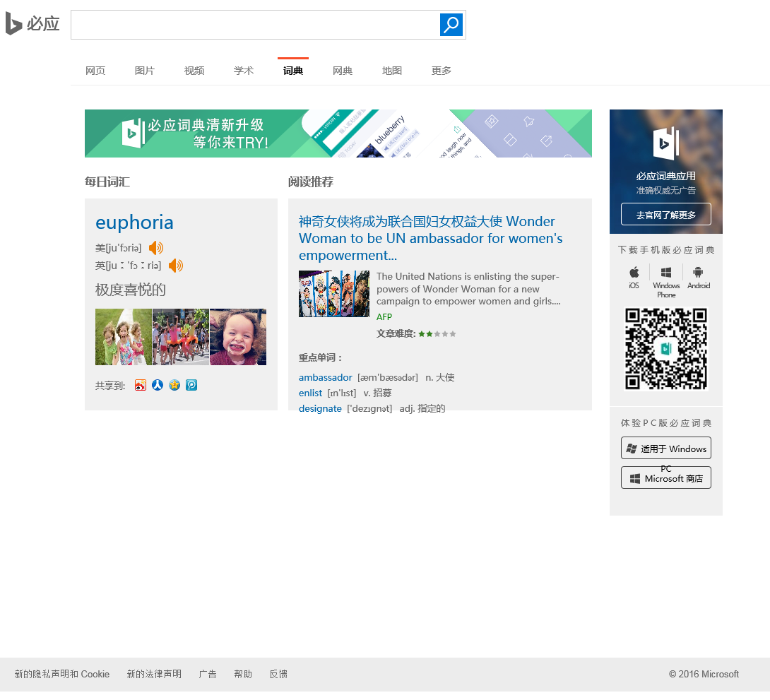Look up the word enlist

(310, 393)
